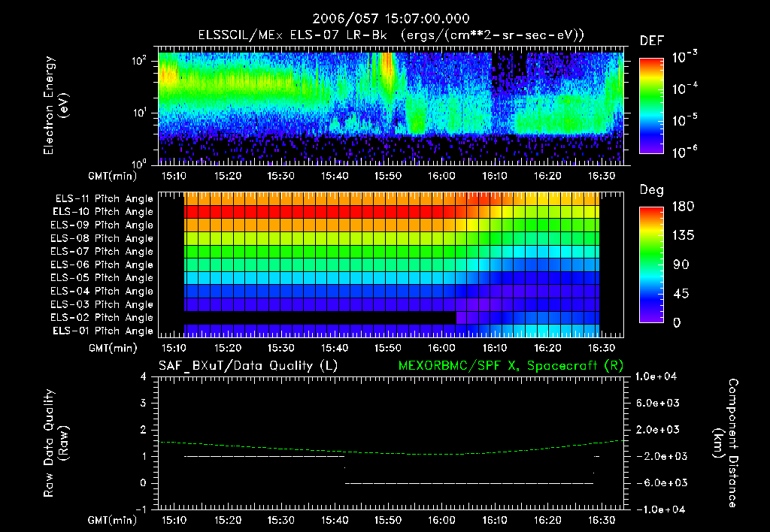Select the ELS-04 Pitch Angle row label
Viewport: 770px width, 532px height.
[x=102, y=292]
